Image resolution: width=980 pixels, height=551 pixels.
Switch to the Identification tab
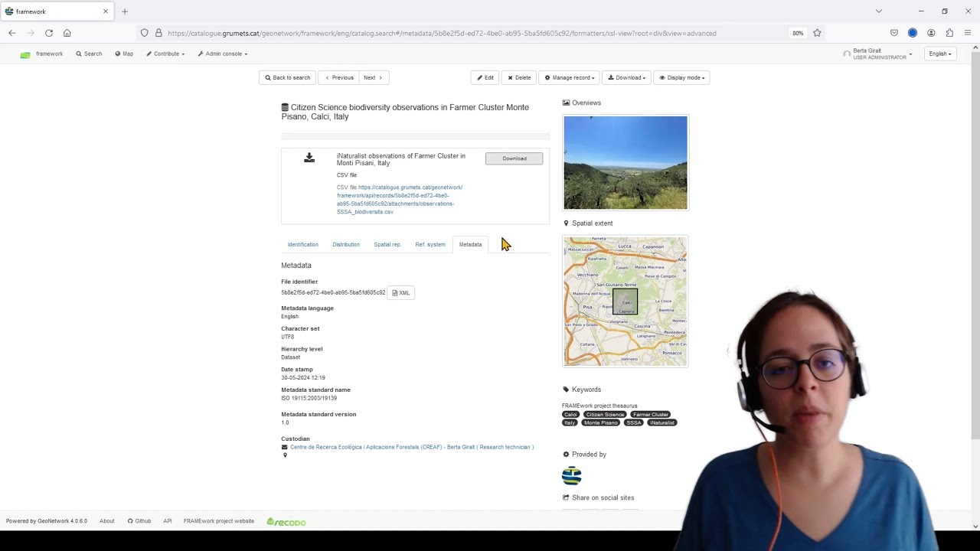pos(303,244)
